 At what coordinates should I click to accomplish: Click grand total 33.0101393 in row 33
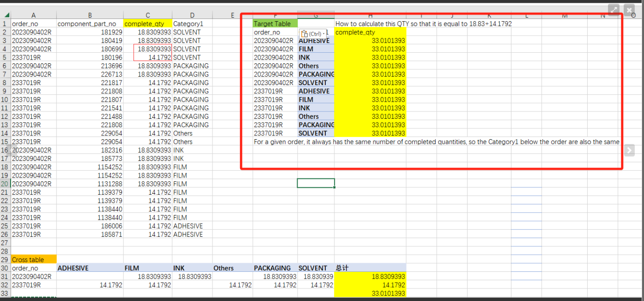(x=370, y=293)
